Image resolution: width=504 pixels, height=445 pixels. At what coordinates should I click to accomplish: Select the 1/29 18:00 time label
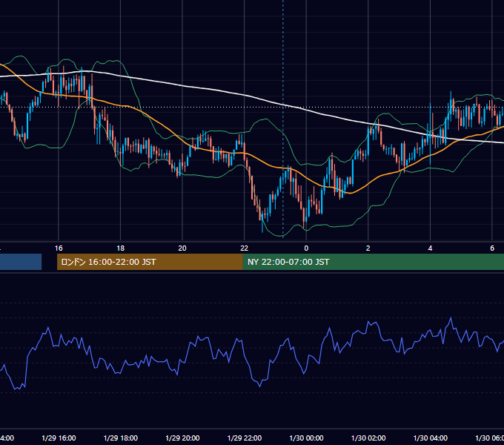121,438
